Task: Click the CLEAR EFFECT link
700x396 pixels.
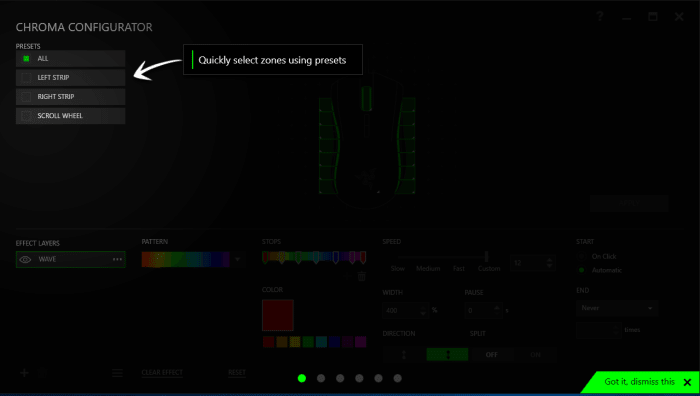Action: pos(162,372)
